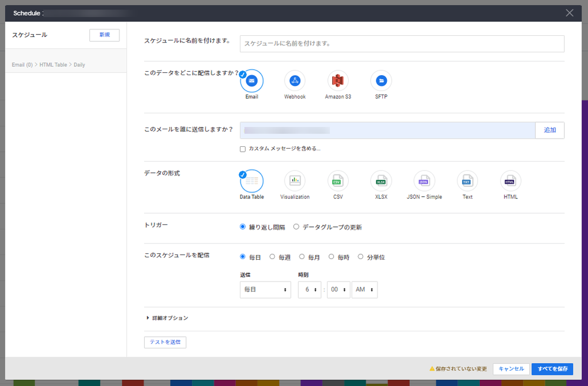The image size is (588, 386).
Task: Select XLSX file format
Action: coord(381,181)
